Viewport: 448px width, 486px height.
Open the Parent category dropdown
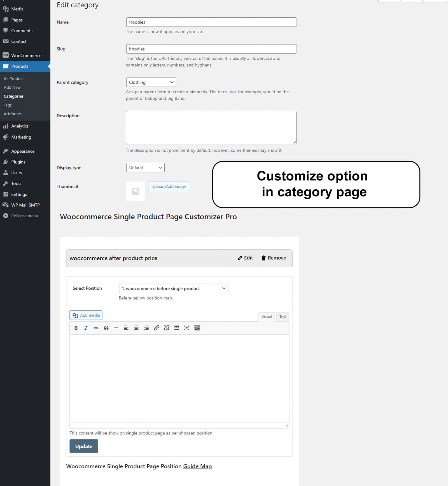click(151, 82)
